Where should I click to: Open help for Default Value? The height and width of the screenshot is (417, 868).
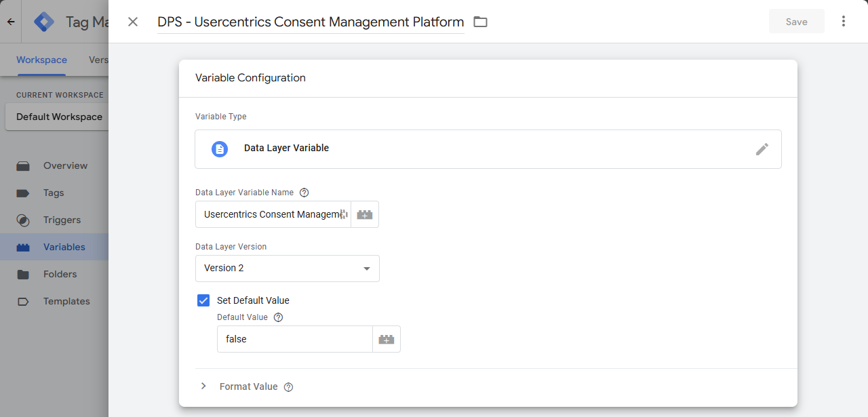coord(278,317)
